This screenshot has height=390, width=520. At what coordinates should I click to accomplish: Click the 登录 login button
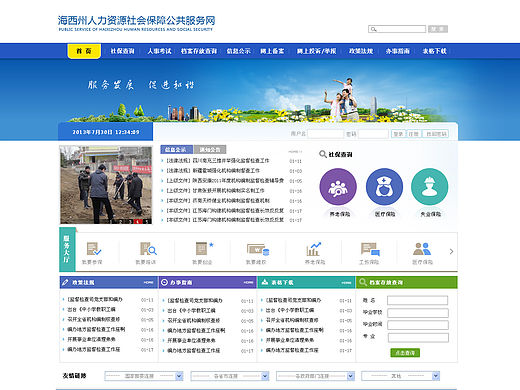398,134
